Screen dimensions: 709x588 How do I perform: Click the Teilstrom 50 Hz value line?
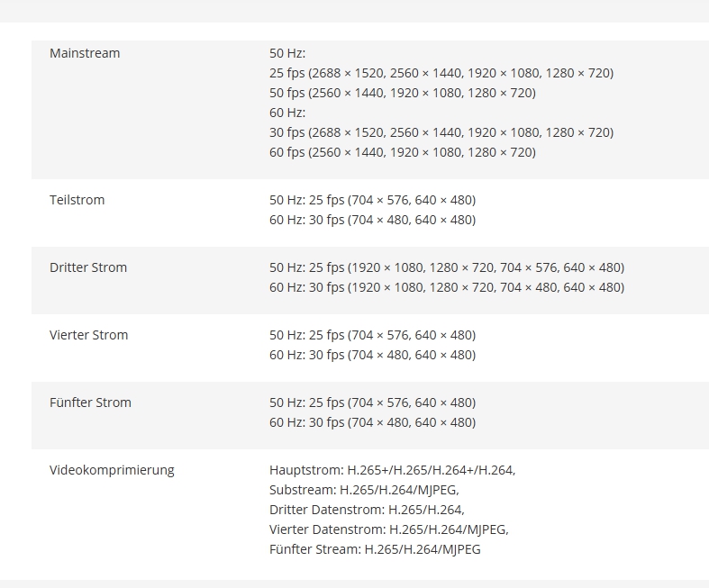pyautogui.click(x=372, y=200)
